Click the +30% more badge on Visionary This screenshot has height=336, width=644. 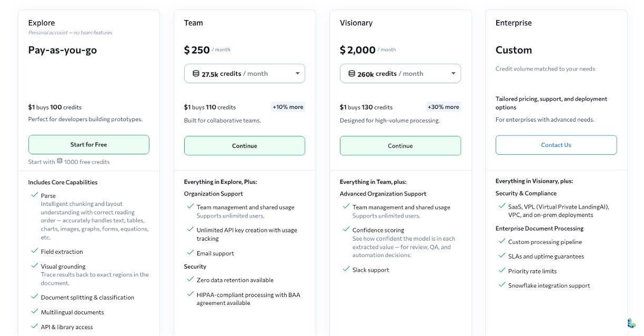(444, 107)
